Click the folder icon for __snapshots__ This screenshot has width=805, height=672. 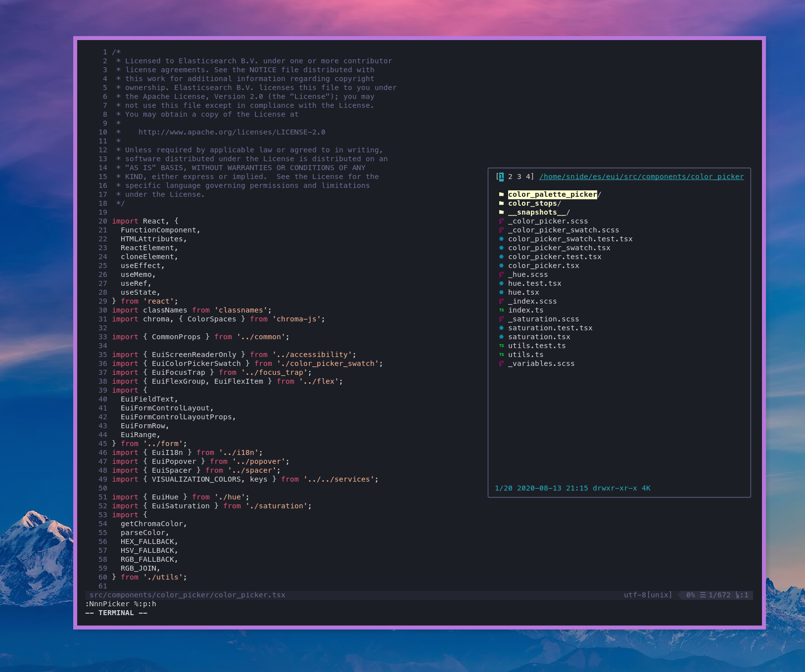pos(501,212)
